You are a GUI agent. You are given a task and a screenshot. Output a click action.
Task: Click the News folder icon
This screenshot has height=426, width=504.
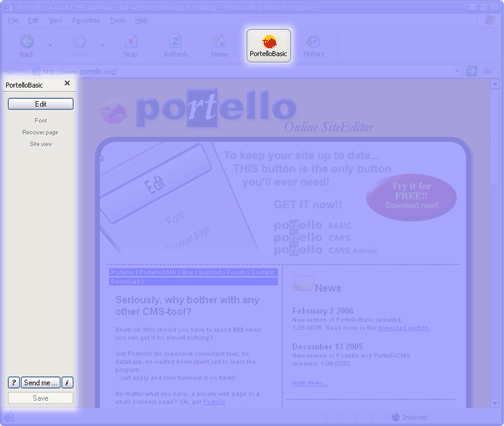(x=303, y=283)
